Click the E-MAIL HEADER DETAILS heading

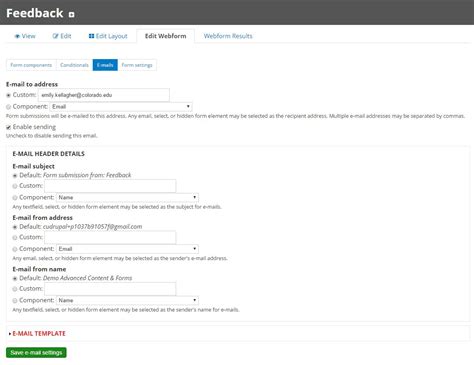tap(49, 154)
